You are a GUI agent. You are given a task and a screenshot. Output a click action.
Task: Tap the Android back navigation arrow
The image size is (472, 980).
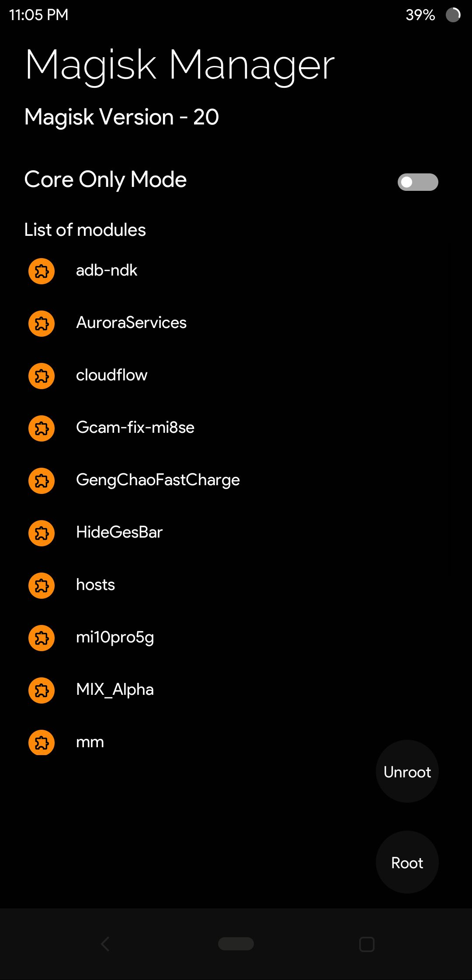[x=105, y=944]
